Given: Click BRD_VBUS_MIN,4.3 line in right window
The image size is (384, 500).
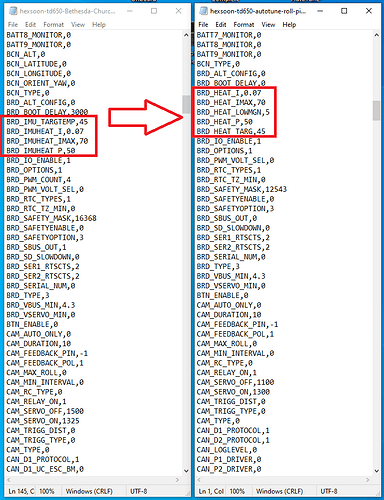Looking at the screenshot, I should [231, 276].
